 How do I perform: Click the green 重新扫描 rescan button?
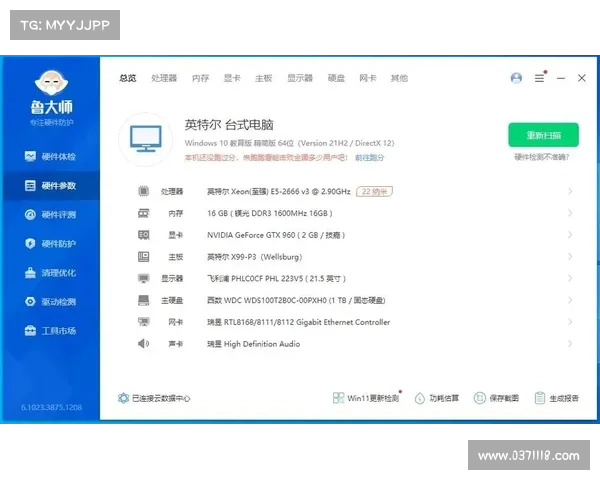click(543, 135)
